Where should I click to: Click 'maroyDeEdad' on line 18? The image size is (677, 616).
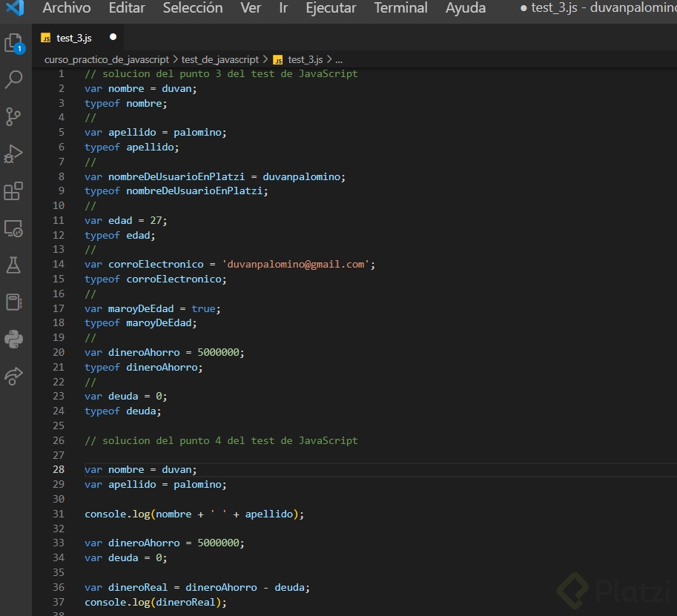click(159, 323)
